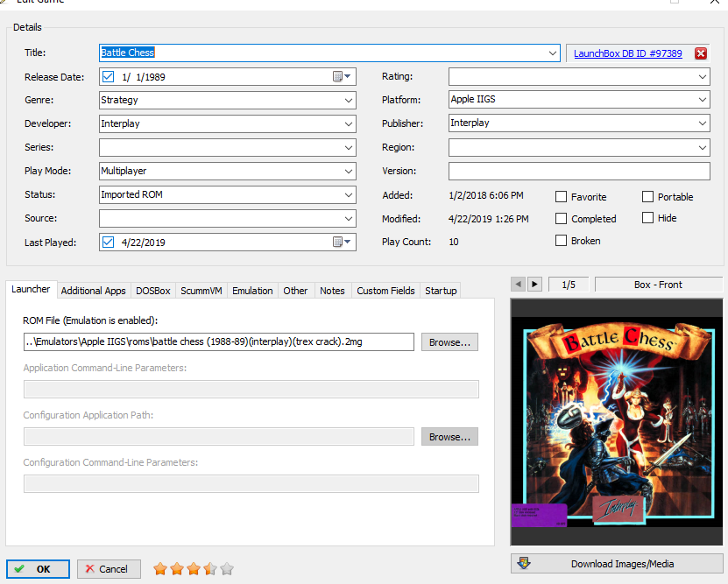Click OK to save the game
Image resolution: width=728 pixels, height=584 pixels.
38,569
